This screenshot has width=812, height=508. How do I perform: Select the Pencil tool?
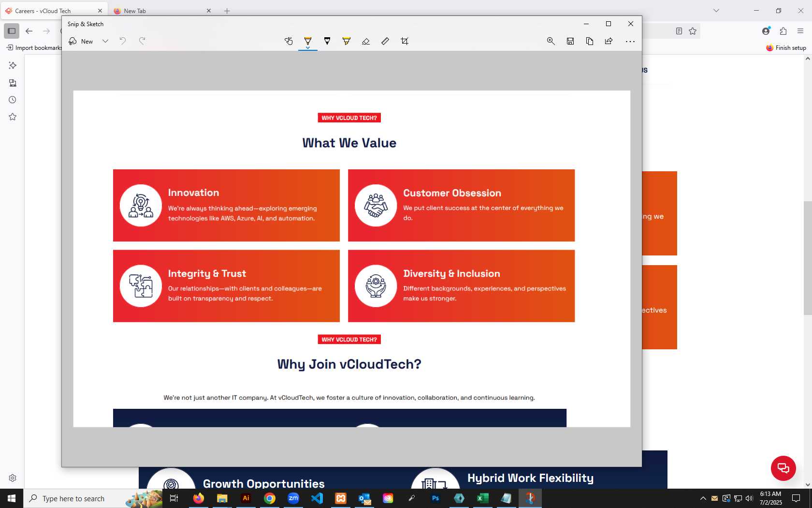327,41
